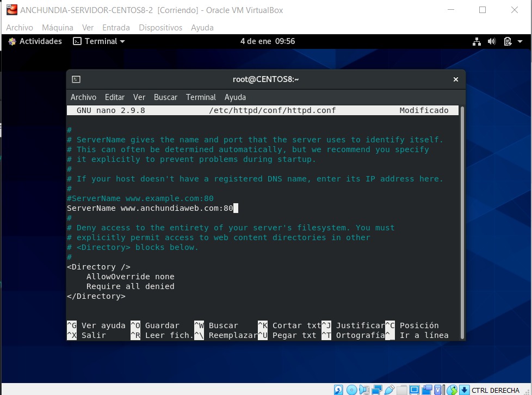Click the Require all denied line
The image size is (532, 395).
click(x=131, y=286)
